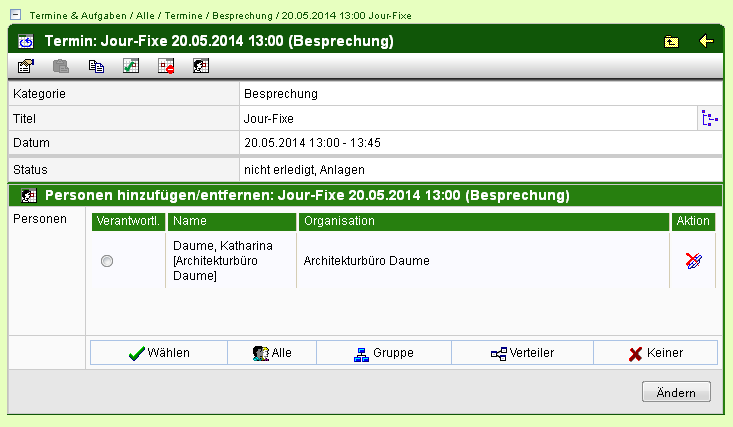Click the red delete toolbar icon
This screenshot has width=733, height=427.
tap(165, 66)
